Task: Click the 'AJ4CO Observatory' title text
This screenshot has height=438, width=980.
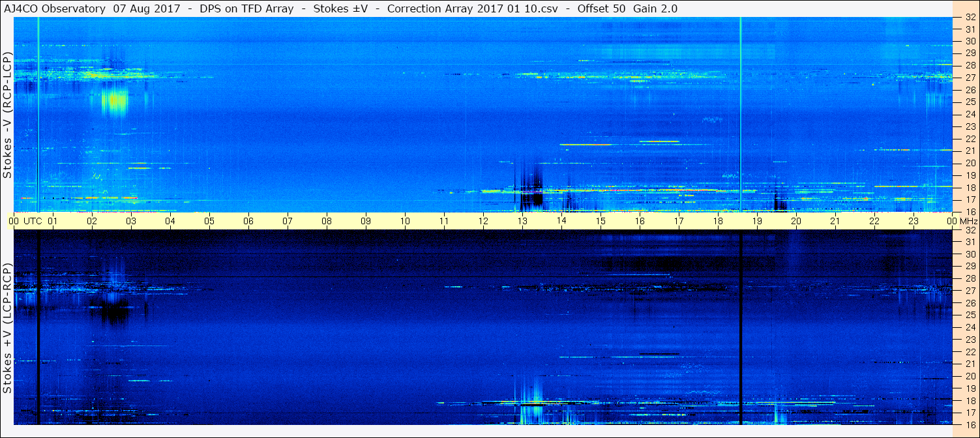Action: point(54,9)
